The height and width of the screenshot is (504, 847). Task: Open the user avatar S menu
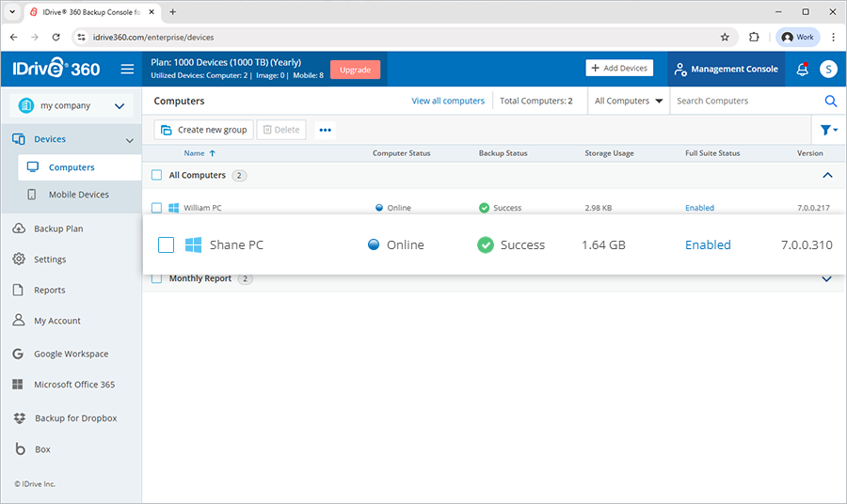click(828, 69)
